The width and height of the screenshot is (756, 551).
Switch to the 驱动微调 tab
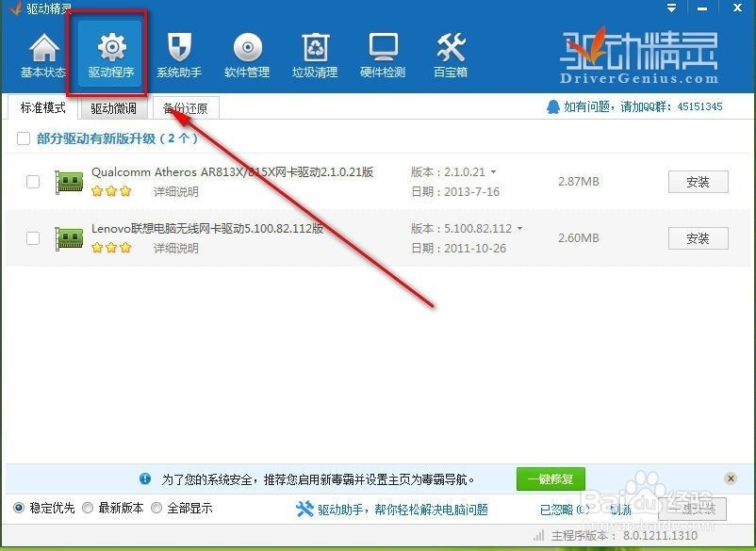pos(113,108)
